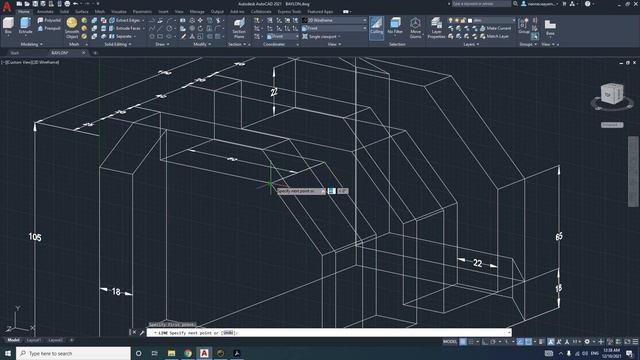Viewport: 640px width, 360px height.
Task: Switch to the Layout1 tab
Action: coord(33,340)
